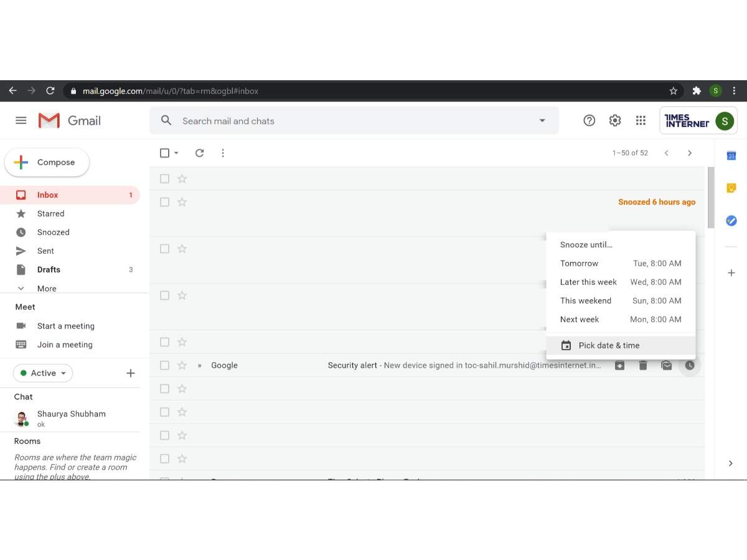Toggle the main menu hamburger icon
This screenshot has width=747, height=560.
[21, 121]
